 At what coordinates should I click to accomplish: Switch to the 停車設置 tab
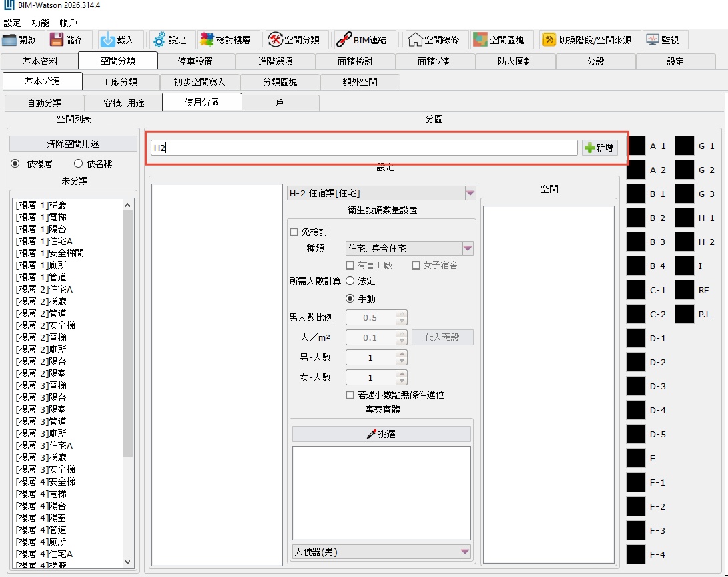tap(195, 61)
